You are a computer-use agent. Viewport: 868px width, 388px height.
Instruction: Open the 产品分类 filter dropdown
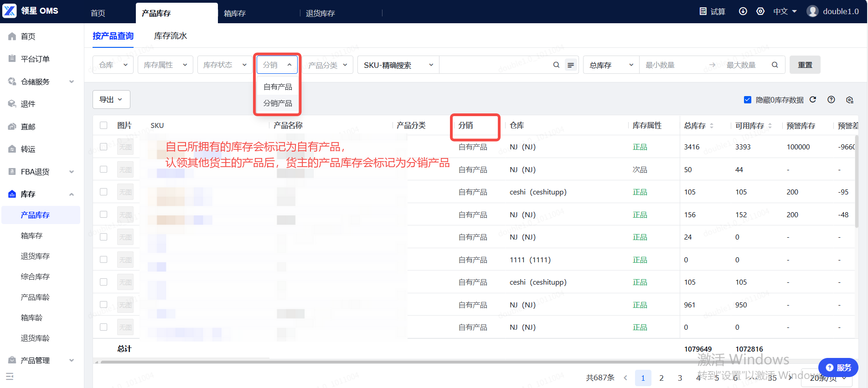[x=328, y=65]
